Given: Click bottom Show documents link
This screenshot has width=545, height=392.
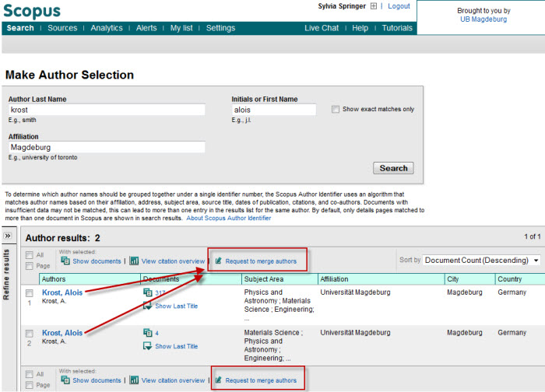Looking at the screenshot, I should (97, 380).
